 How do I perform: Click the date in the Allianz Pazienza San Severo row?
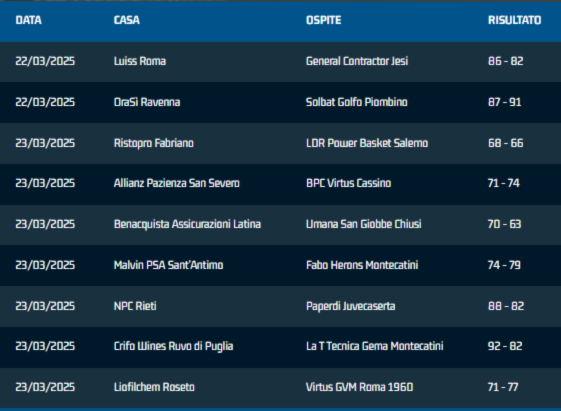click(45, 183)
